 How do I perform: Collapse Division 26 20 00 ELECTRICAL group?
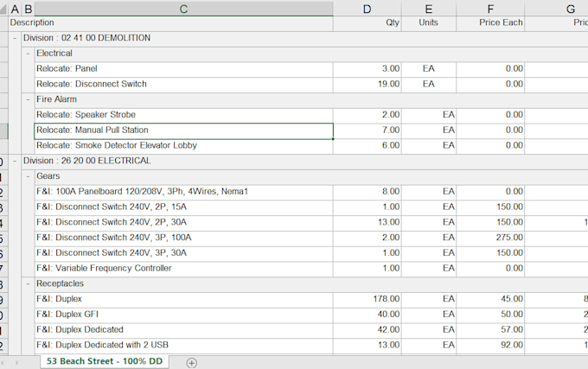coord(15,161)
